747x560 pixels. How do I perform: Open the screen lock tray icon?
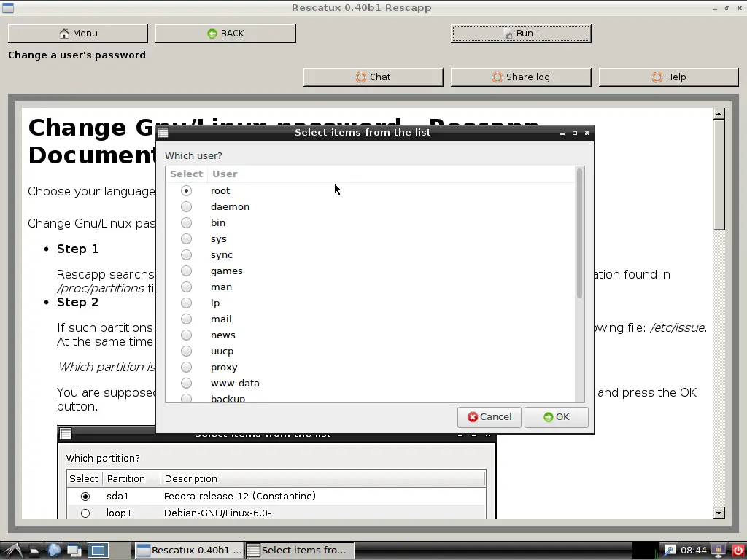pyautogui.click(x=718, y=551)
